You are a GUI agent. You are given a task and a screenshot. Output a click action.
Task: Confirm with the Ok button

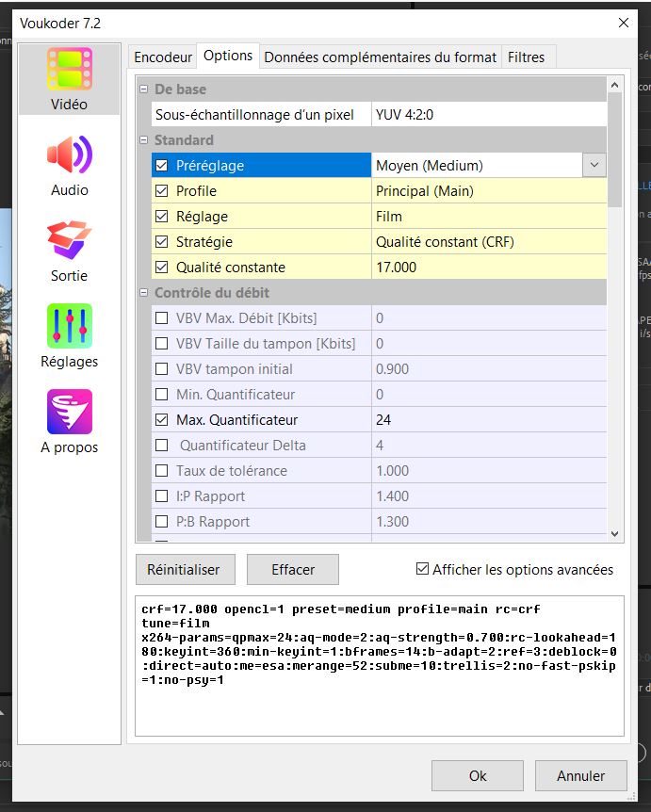click(478, 775)
